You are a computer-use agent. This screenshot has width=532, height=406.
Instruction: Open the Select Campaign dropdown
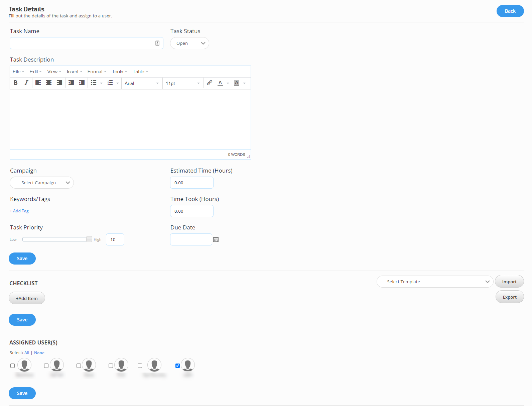(42, 183)
